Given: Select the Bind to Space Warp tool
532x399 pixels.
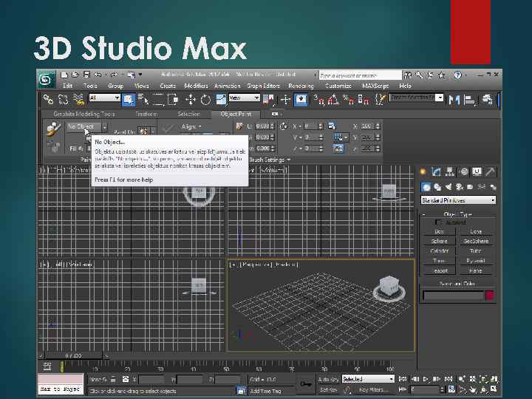Looking at the screenshot, I should tap(78, 100).
